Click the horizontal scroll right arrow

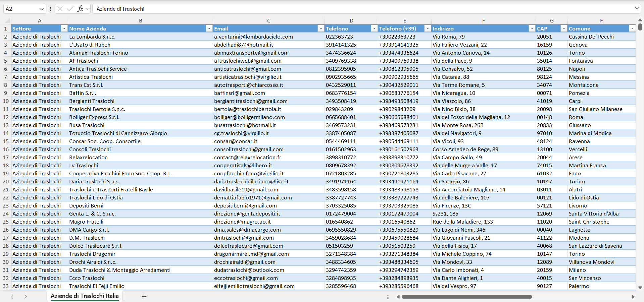tap(633, 297)
